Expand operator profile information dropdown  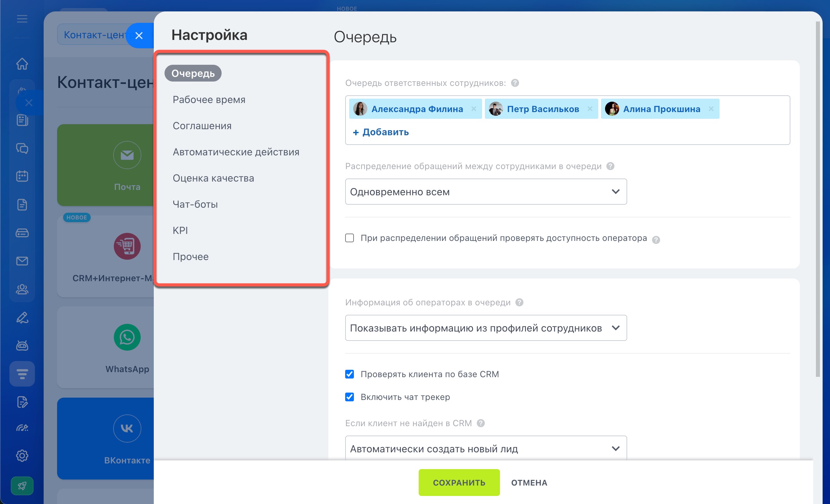click(486, 328)
